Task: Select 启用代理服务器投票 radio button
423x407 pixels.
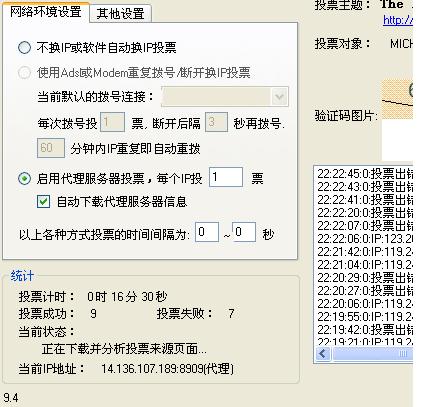Action: click(24, 179)
